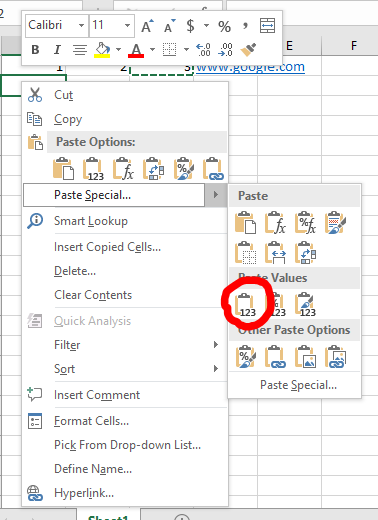
Task: Click Increase Font Size icon
Action: [x=147, y=26]
